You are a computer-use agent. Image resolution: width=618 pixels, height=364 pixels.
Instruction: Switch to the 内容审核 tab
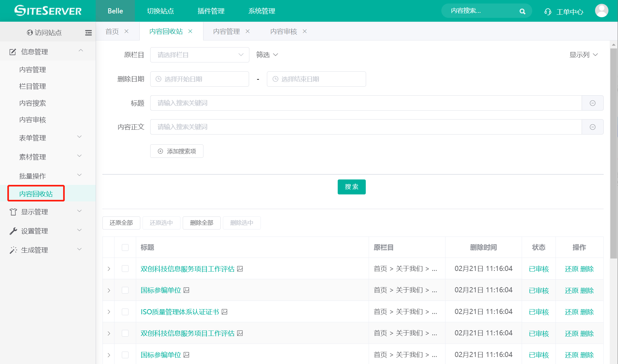283,31
